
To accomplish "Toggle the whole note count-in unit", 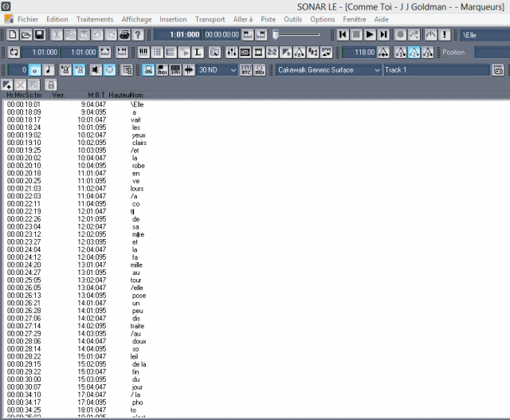I will [x=35, y=69].
